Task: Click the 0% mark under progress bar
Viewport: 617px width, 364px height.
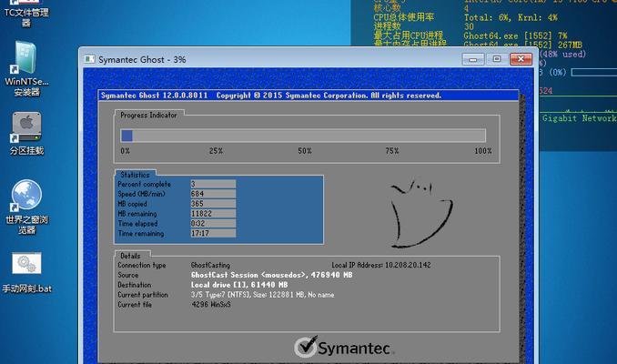Action: pyautogui.click(x=126, y=151)
